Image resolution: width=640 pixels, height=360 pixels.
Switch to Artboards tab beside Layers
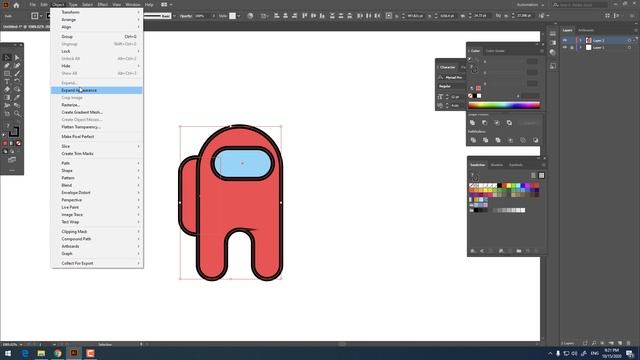[x=586, y=30]
